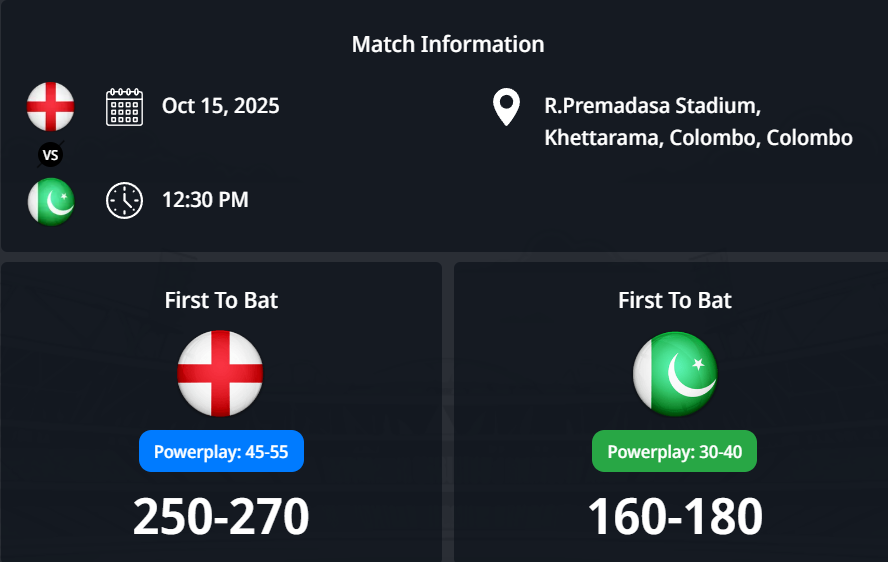Image resolution: width=888 pixels, height=562 pixels.
Task: Select the 250-270 predicted score
Action: coord(221,516)
